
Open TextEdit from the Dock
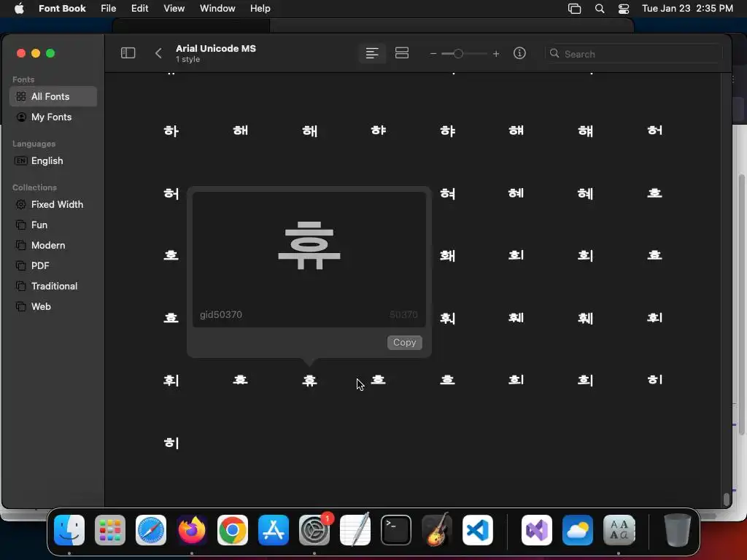pyautogui.click(x=355, y=531)
